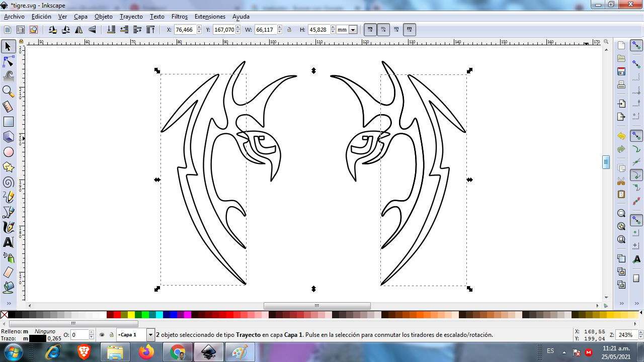Screen dimensions: 644x362
Task: Open the Archivo menu
Action: (14, 17)
